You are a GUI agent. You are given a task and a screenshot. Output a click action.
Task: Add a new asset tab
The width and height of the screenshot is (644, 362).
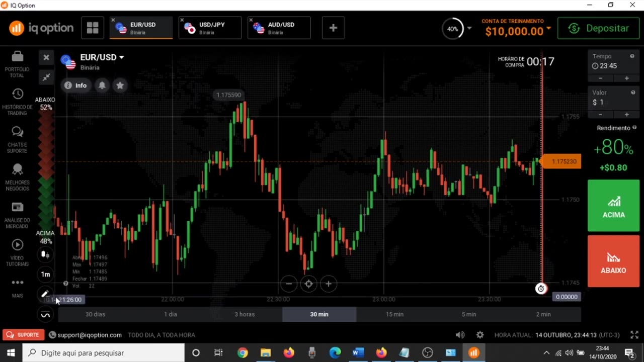pos(333,28)
